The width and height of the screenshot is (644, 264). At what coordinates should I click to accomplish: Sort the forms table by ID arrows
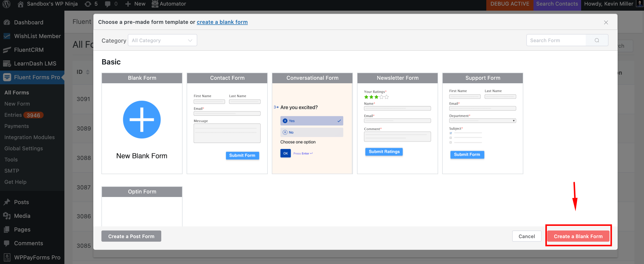(88, 72)
